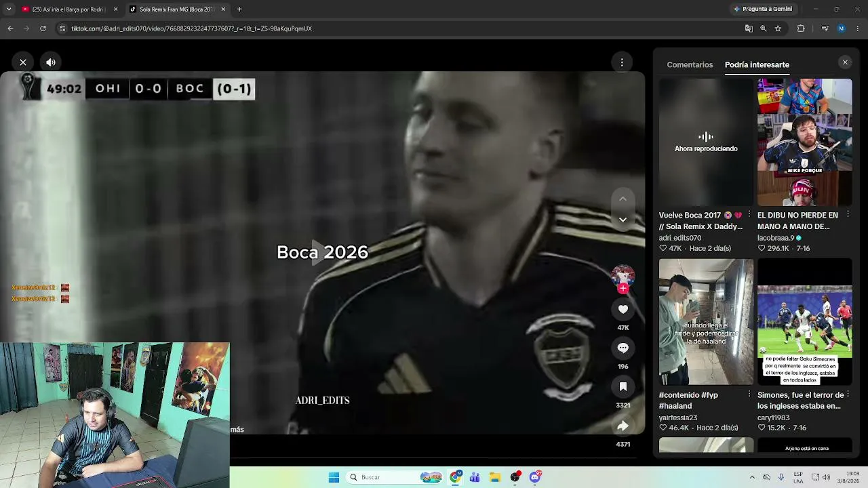Click Pregunta a Gemini button

(763, 9)
